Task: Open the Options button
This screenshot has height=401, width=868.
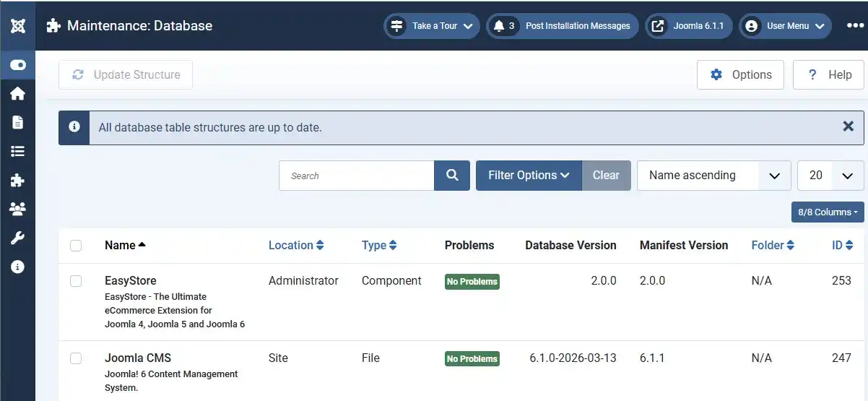Action: (740, 74)
